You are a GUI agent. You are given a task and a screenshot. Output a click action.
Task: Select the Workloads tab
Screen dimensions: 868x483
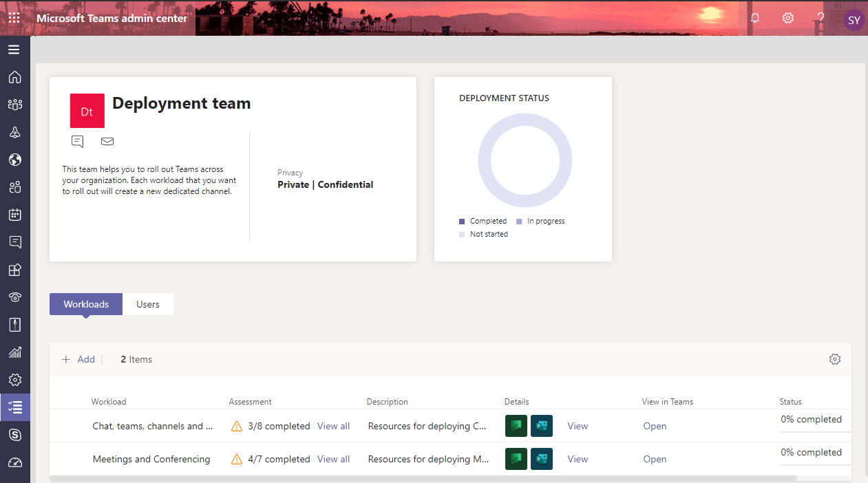pos(86,304)
